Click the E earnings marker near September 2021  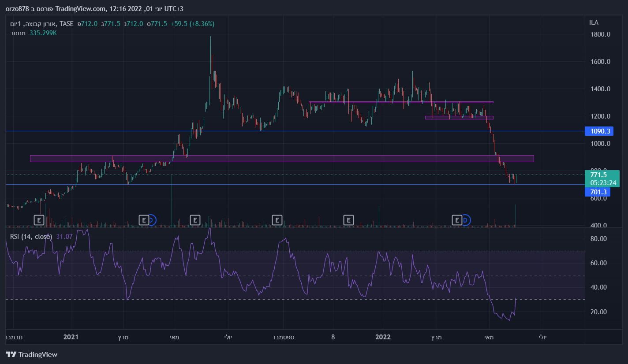277,219
